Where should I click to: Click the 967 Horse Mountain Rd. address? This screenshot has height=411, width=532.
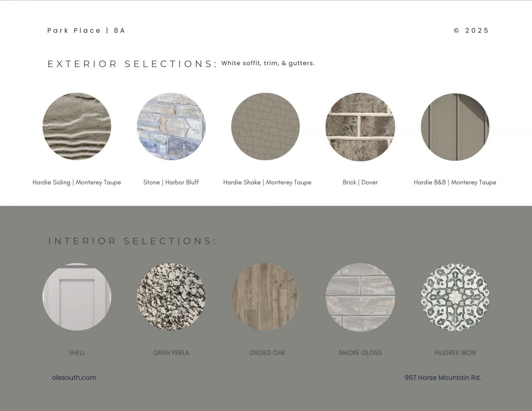[x=443, y=378]
